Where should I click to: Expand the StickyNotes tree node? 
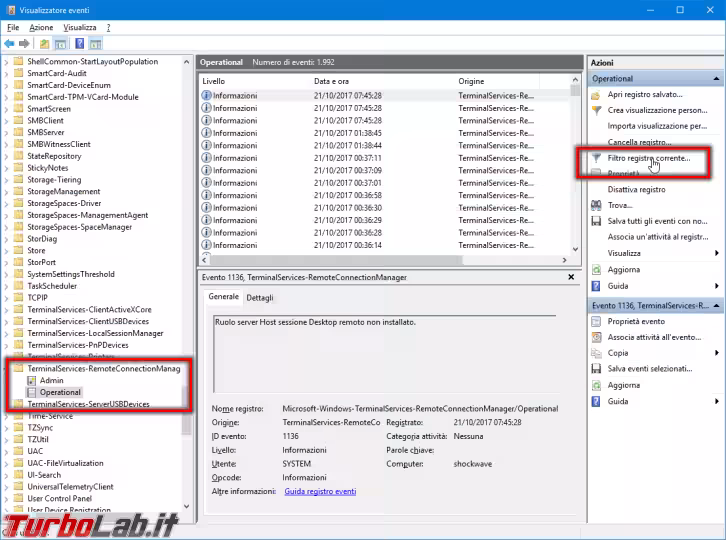coord(6,168)
